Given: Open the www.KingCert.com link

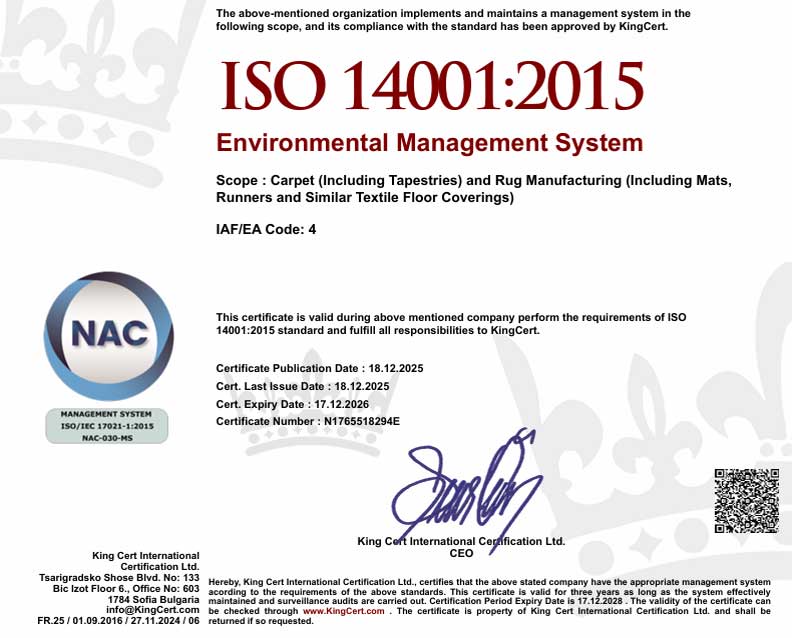Looking at the screenshot, I should pos(343,610).
